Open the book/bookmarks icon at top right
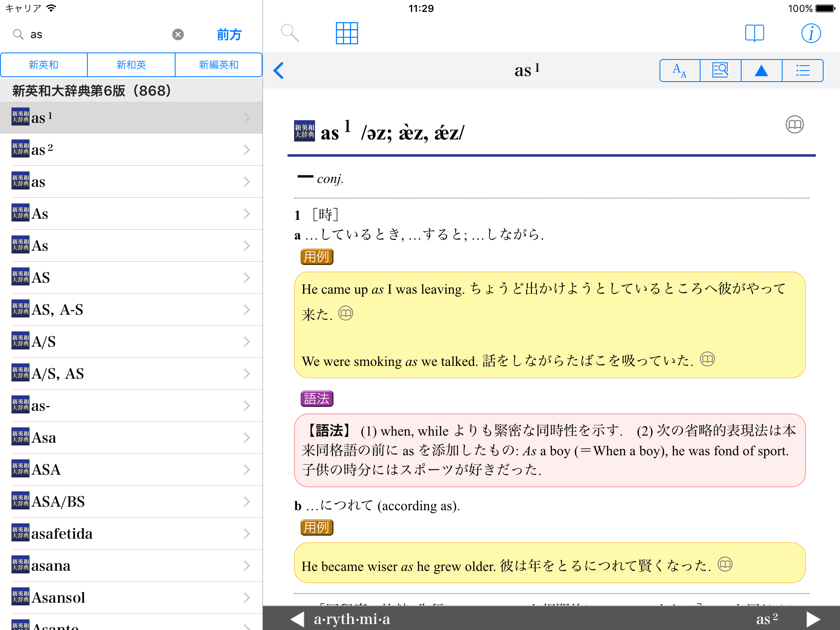This screenshot has height=630, width=840. pyautogui.click(x=754, y=33)
